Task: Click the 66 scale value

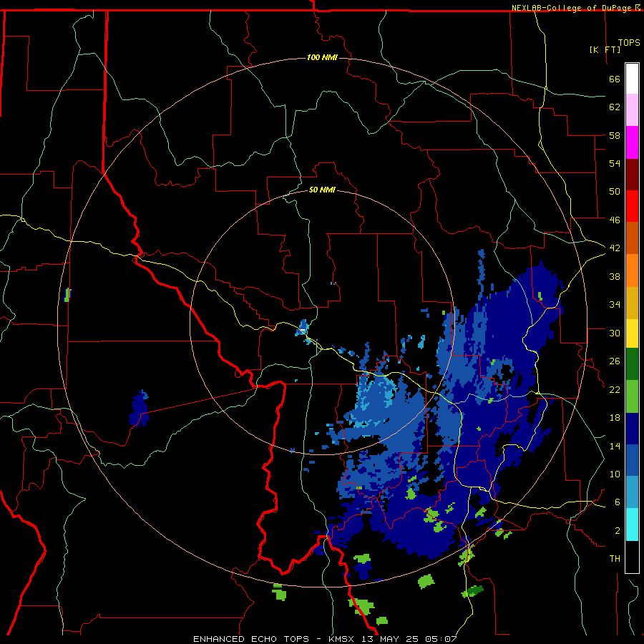Action: [x=615, y=79]
